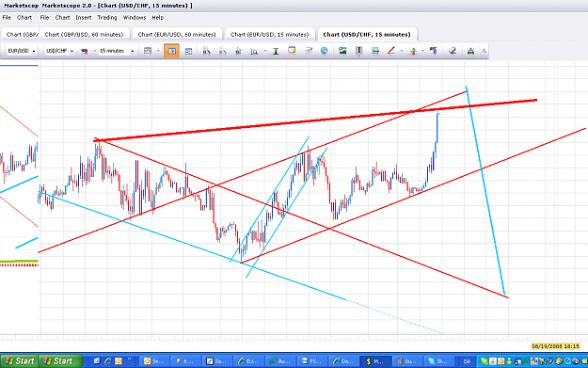Select the green I-beam text tool

276,51
